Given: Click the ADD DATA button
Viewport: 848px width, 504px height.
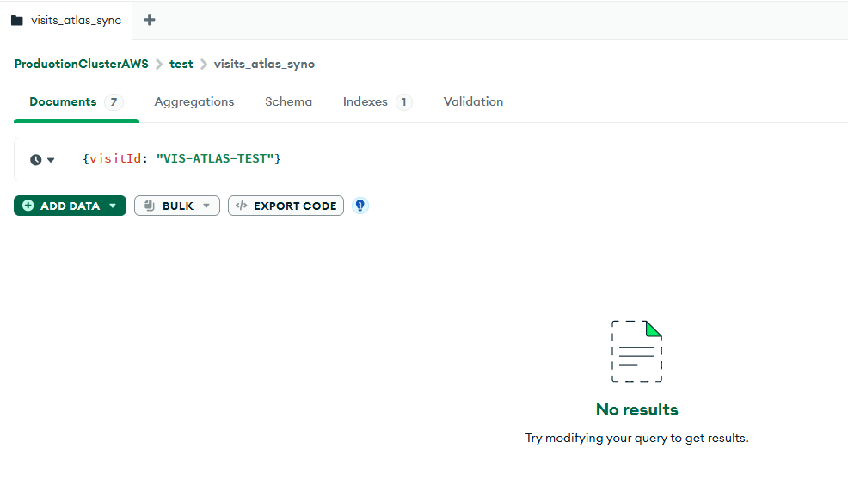Looking at the screenshot, I should coord(70,206).
